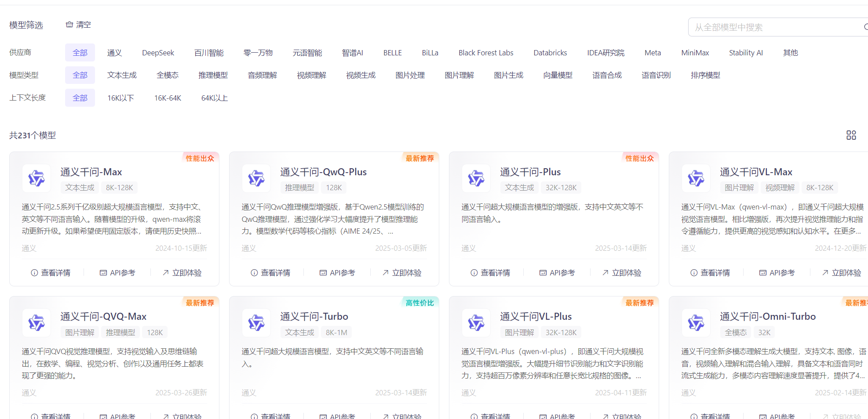This screenshot has width=868, height=419.
Task: Open API参考 for 通义千问VL-Max
Action: click(777, 273)
